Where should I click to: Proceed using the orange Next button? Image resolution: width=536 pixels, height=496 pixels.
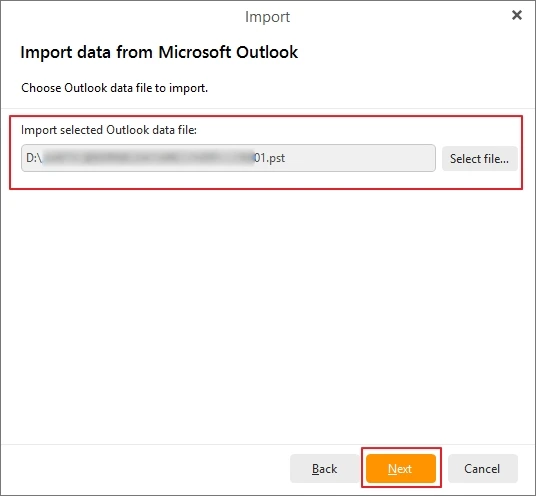[x=401, y=468]
